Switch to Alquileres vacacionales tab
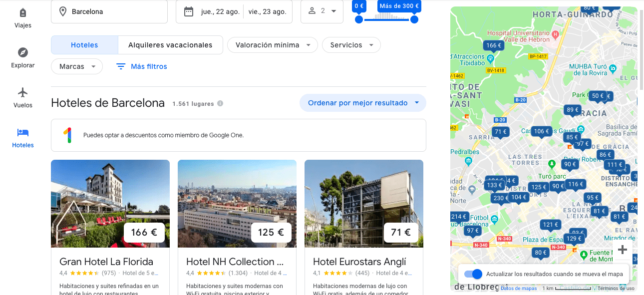Screen dimensions: 644x295 click(x=170, y=45)
